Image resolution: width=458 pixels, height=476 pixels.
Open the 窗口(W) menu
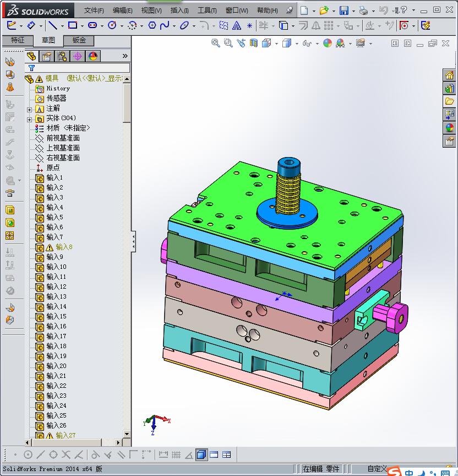[x=237, y=10]
